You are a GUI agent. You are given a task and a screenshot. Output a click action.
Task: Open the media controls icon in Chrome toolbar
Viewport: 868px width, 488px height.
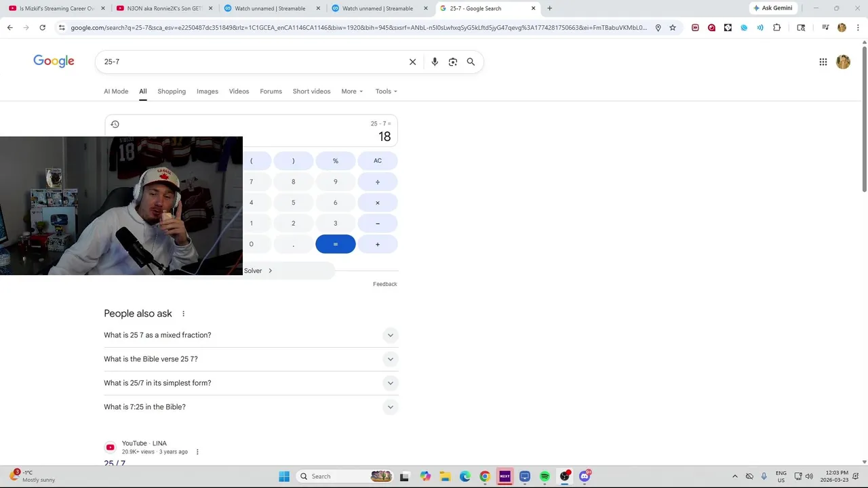click(x=825, y=28)
